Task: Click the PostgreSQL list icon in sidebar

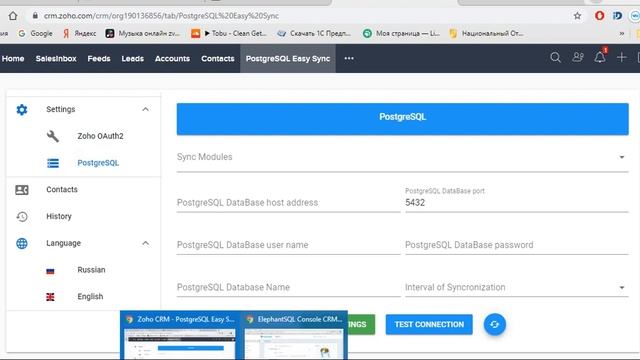Action: [x=53, y=163]
